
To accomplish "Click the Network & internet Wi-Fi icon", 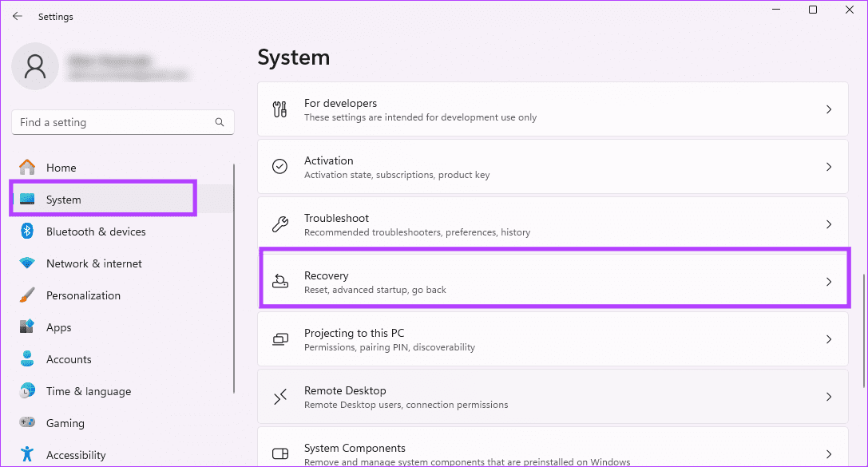I will point(27,263).
